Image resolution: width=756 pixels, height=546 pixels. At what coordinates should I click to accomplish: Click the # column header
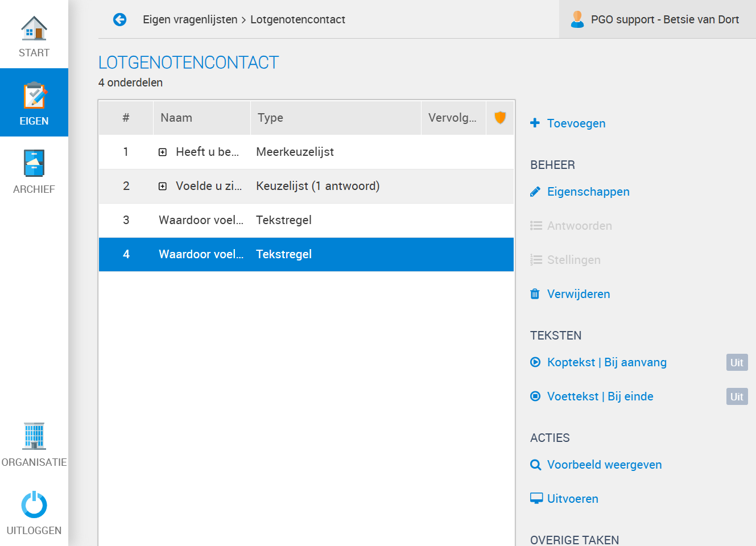click(x=126, y=118)
